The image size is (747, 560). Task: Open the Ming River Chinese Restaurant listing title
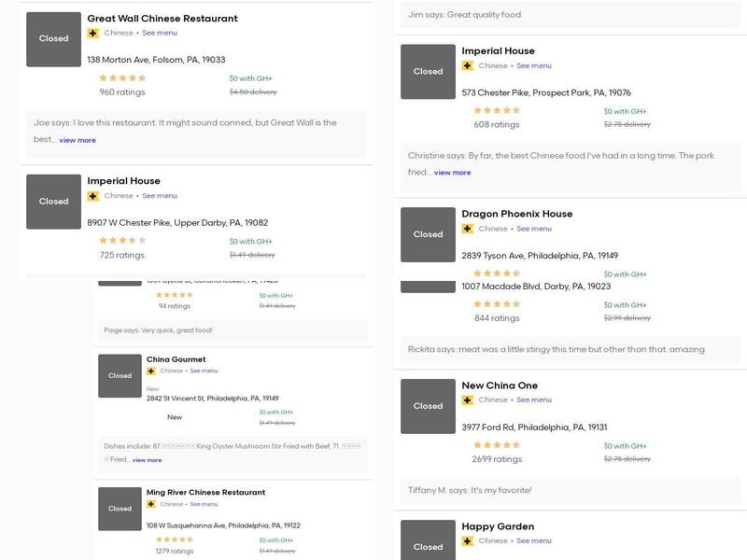[x=205, y=492]
